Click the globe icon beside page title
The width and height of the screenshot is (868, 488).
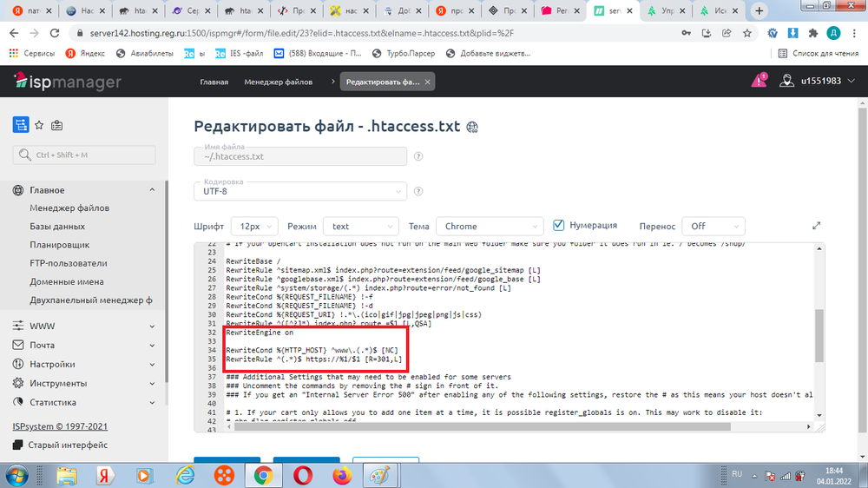472,127
